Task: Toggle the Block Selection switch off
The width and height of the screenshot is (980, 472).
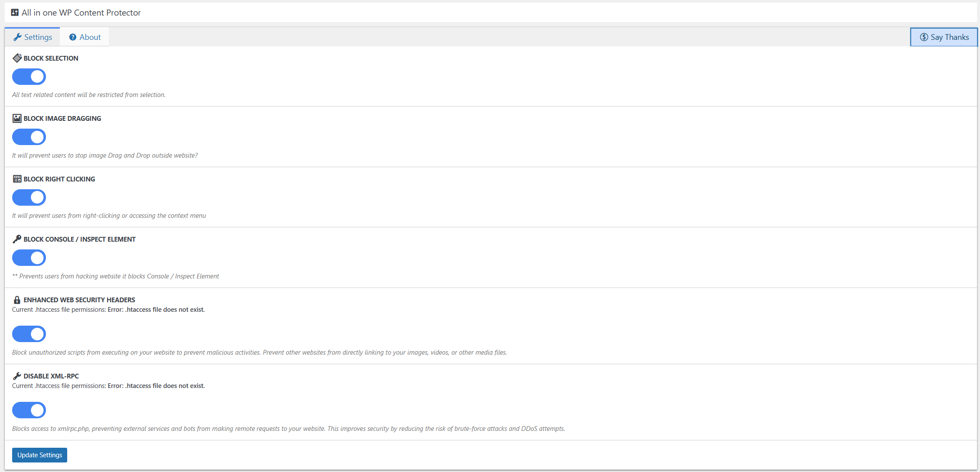Action: (29, 77)
